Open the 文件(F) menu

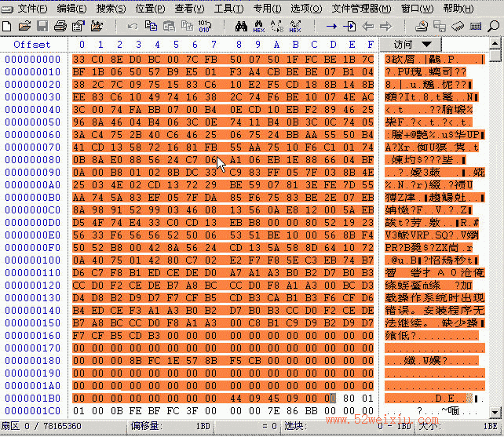32,9
